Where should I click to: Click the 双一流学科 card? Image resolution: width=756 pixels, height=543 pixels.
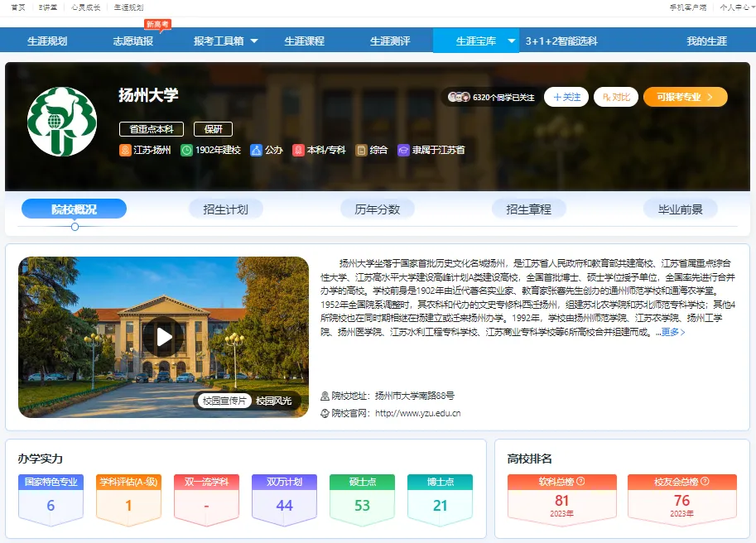(206, 500)
